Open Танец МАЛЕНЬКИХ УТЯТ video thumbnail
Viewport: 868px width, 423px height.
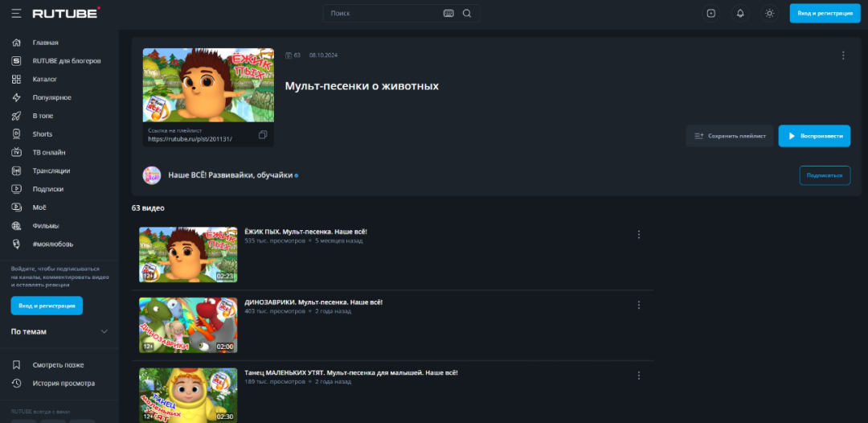tap(188, 394)
